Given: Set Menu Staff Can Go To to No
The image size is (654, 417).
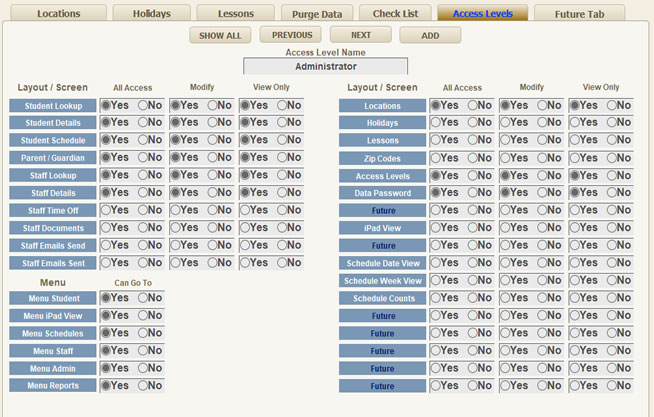Looking at the screenshot, I should tap(143, 350).
